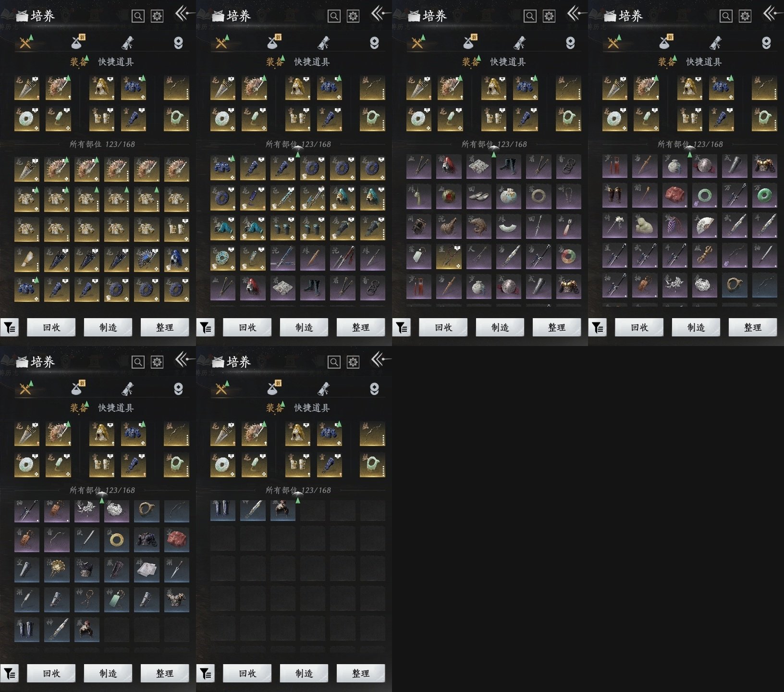This screenshot has width=784, height=692.
Task: Pick the jade frog figurine item
Action: [644, 226]
